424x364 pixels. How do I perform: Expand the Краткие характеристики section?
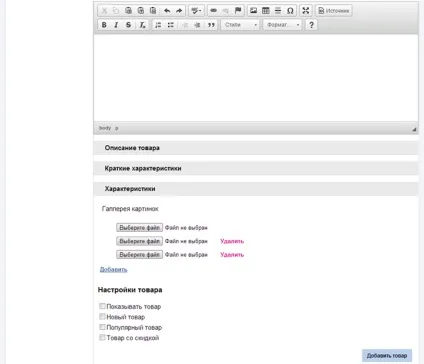pyautogui.click(x=256, y=168)
